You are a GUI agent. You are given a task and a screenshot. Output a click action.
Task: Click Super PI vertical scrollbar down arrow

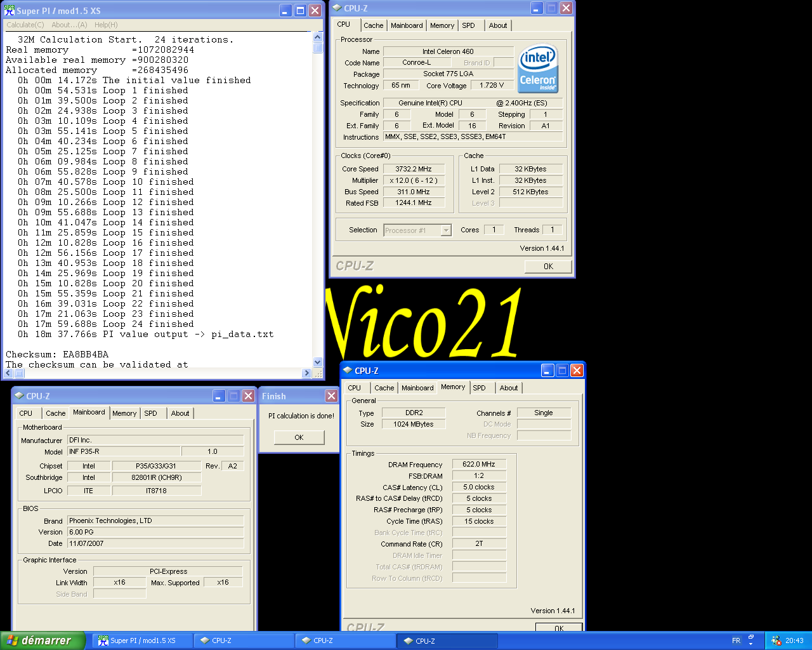[x=318, y=362]
